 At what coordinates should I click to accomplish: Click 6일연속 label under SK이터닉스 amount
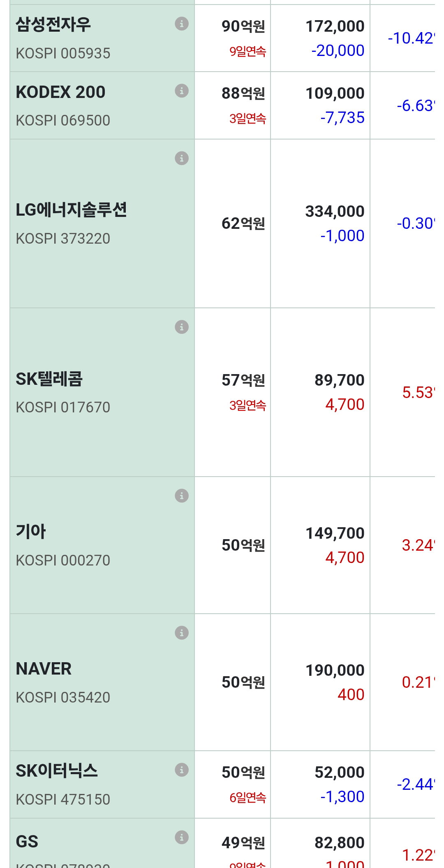(247, 798)
